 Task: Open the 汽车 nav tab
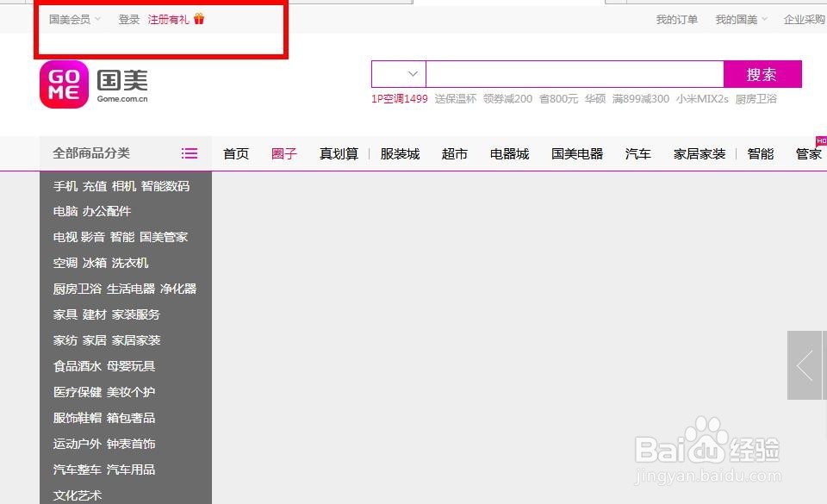pyautogui.click(x=638, y=154)
